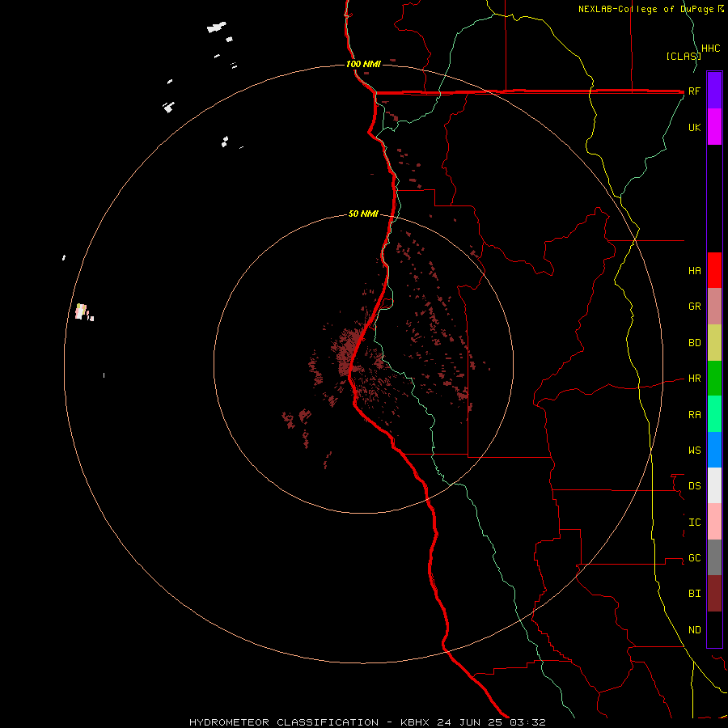This screenshot has width=728, height=728.
Task: Click the HA red color swatch
Action: tap(714, 270)
